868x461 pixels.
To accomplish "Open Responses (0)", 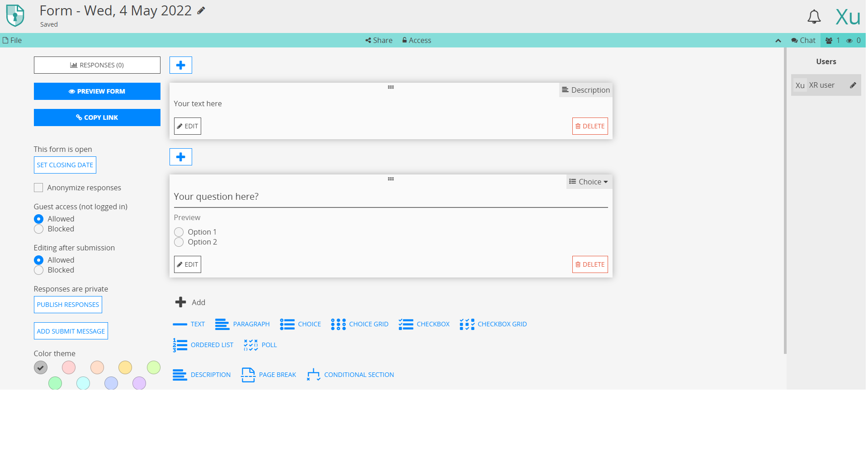I will (x=97, y=65).
